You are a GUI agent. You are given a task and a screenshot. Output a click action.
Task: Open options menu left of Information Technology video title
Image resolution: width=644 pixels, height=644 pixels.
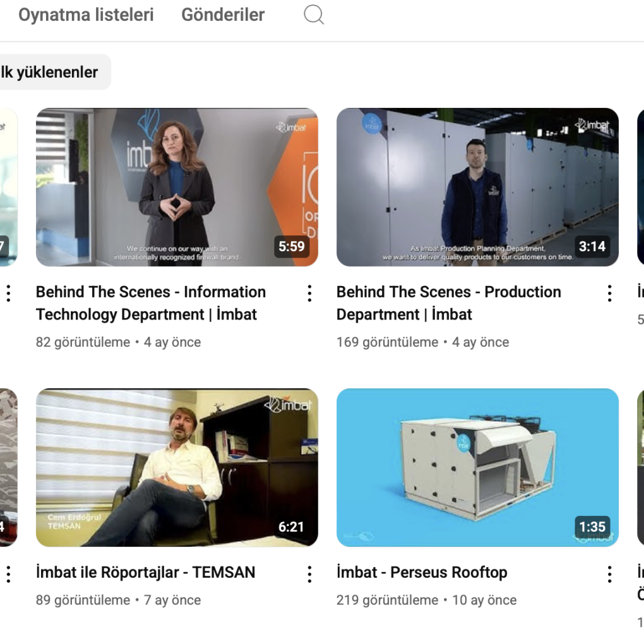tap(9, 294)
